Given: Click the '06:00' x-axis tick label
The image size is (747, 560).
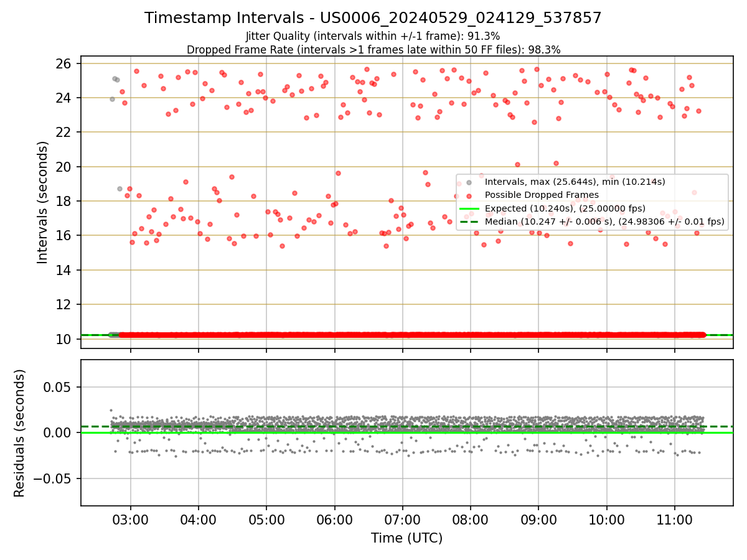Looking at the screenshot, I should click(335, 519).
